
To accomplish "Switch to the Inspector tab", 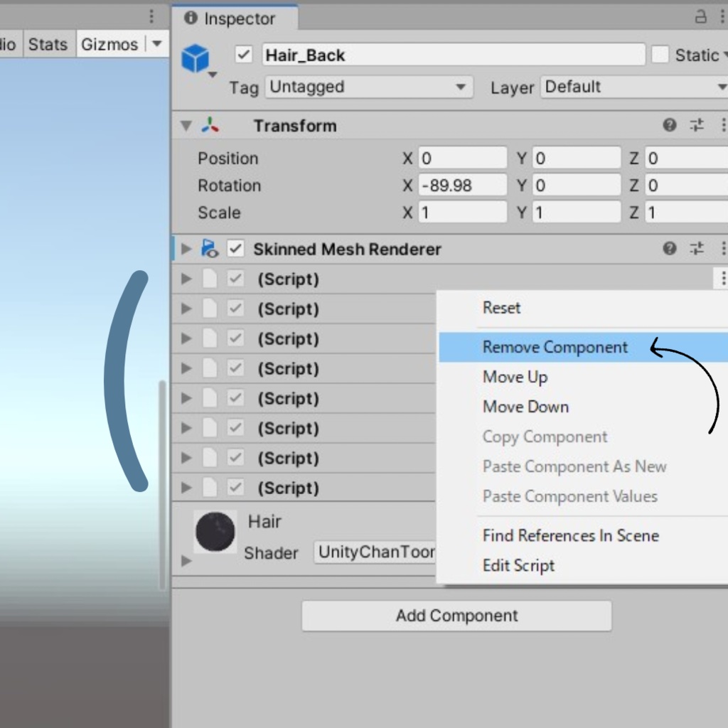I will tap(235, 18).
